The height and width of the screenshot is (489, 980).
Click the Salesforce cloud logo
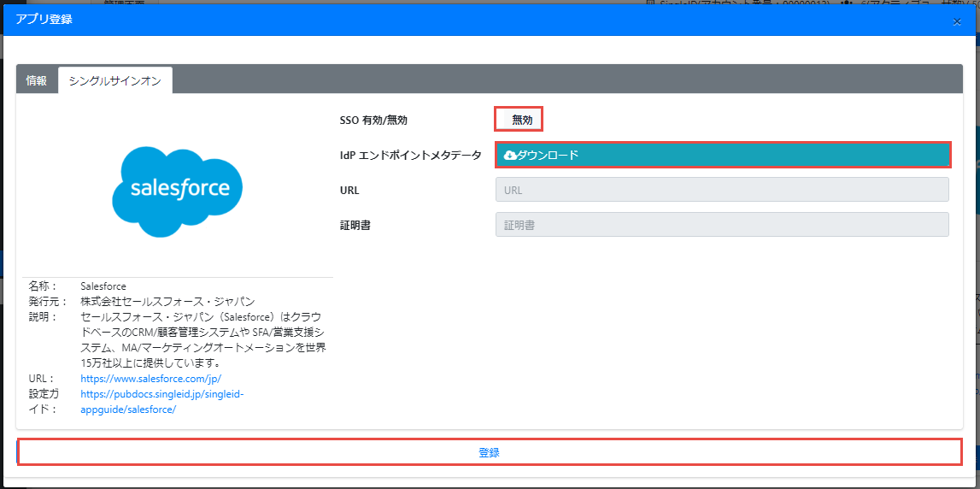tap(177, 191)
